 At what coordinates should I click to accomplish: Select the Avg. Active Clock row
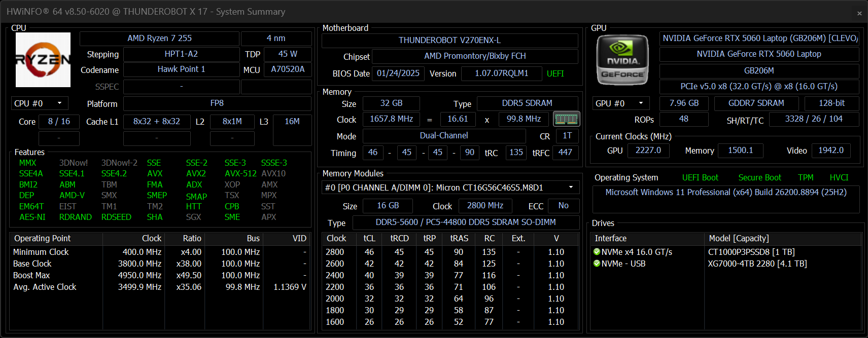coord(160,287)
